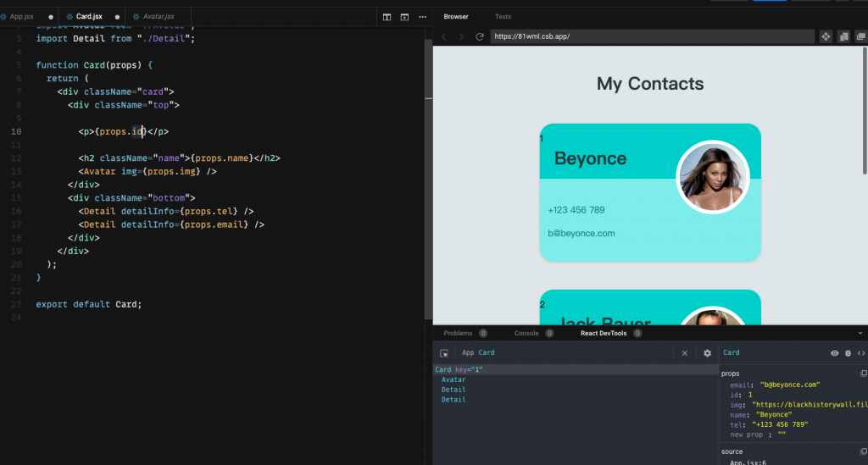Toggle the split editor layout icon

pyautogui.click(x=387, y=17)
